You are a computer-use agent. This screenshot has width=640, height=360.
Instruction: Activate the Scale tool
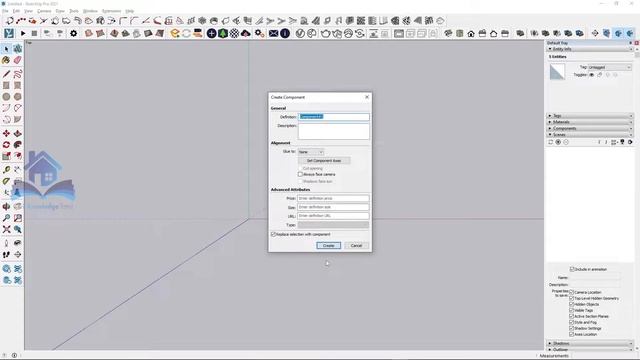[6, 156]
